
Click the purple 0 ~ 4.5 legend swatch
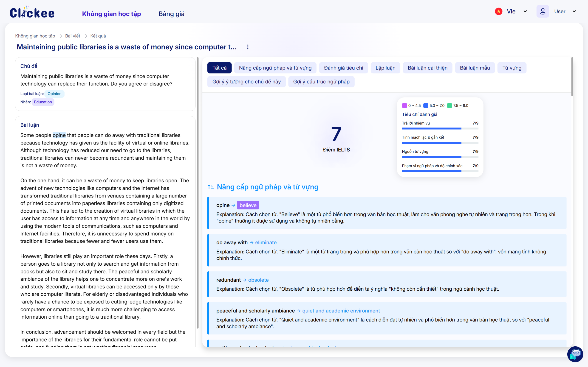[x=404, y=106]
